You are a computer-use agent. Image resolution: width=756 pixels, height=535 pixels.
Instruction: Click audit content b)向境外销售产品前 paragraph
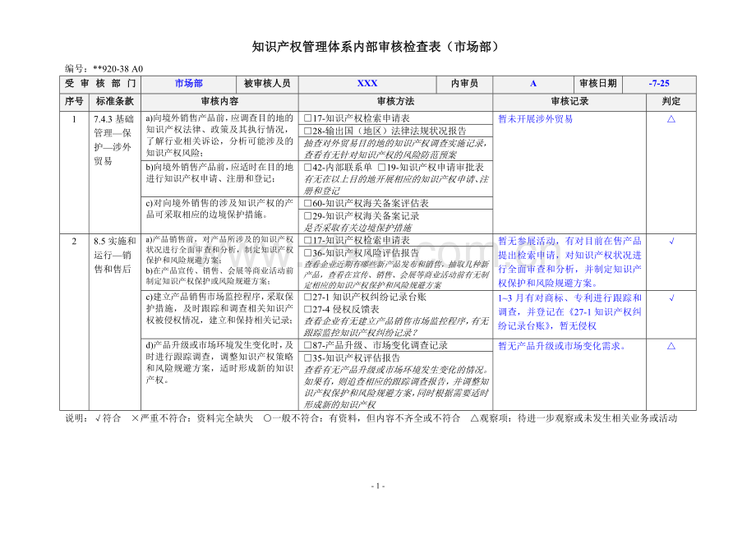(220, 173)
